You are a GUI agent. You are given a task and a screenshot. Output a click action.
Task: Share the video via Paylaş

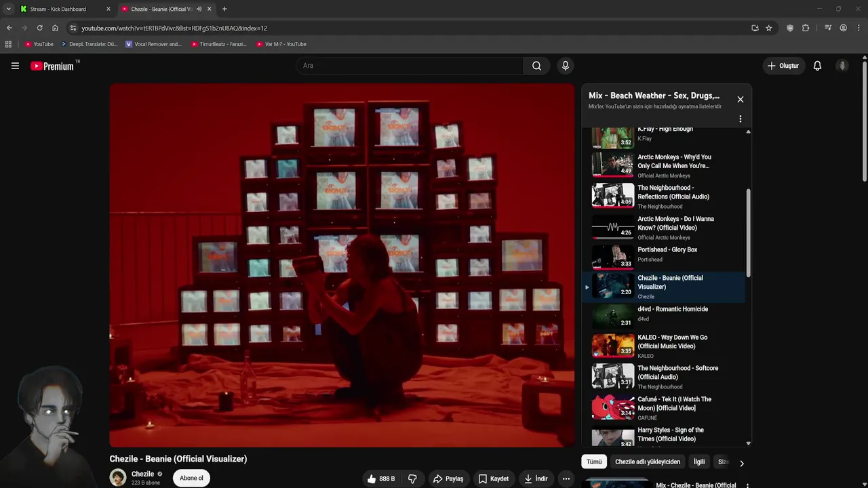tap(448, 479)
